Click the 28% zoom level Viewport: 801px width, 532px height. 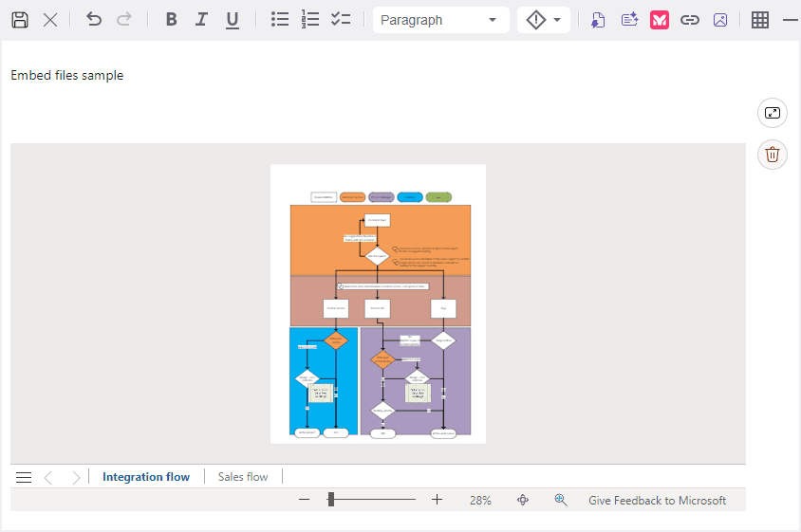(480, 501)
